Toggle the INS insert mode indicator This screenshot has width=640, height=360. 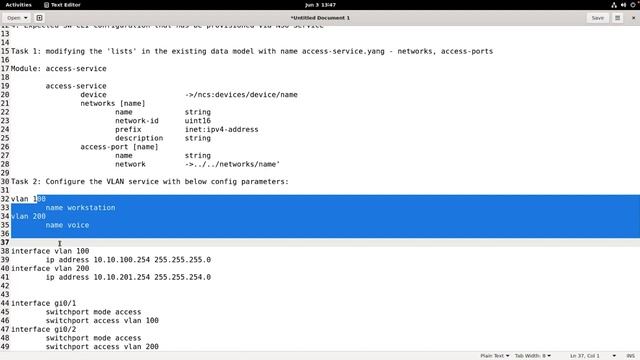pyautogui.click(x=630, y=356)
